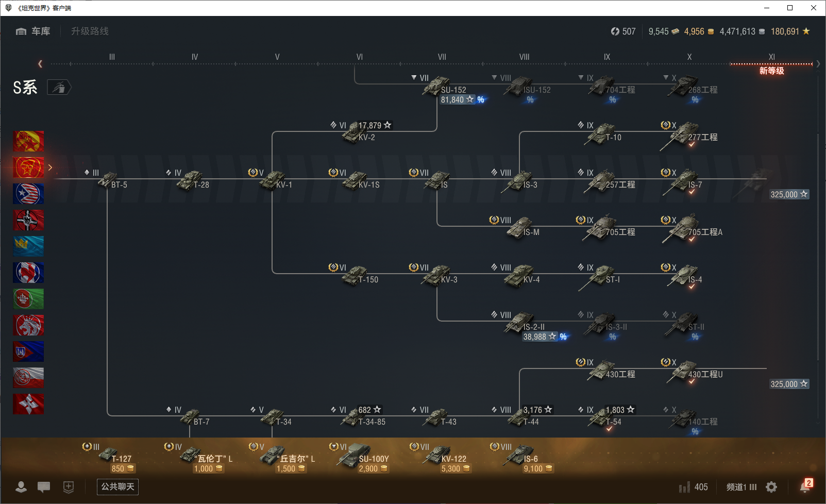
Task: Open the chat bubble icon
Action: point(44,486)
